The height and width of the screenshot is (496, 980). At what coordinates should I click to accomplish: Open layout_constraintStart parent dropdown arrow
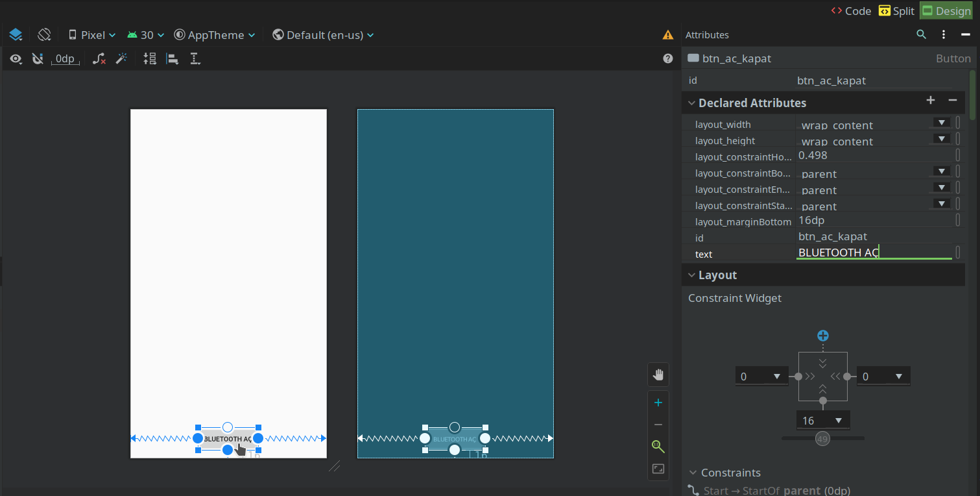(941, 203)
